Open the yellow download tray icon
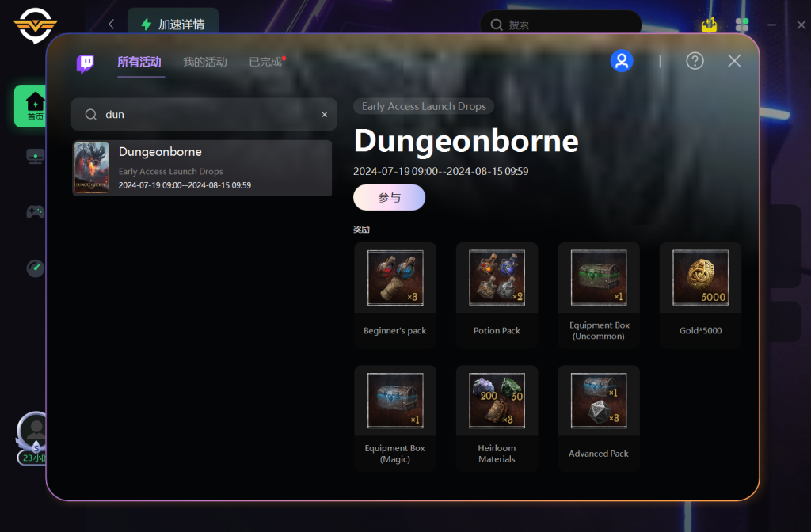 click(x=709, y=25)
